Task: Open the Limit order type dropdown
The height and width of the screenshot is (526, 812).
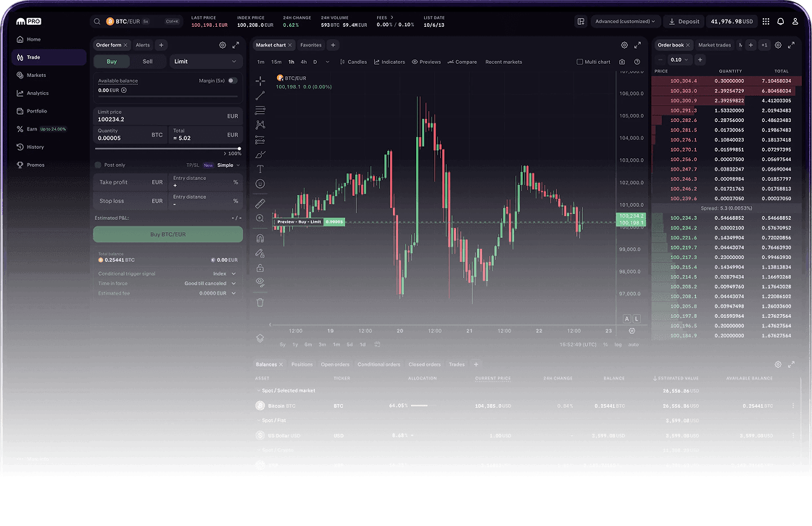Action: click(x=206, y=62)
